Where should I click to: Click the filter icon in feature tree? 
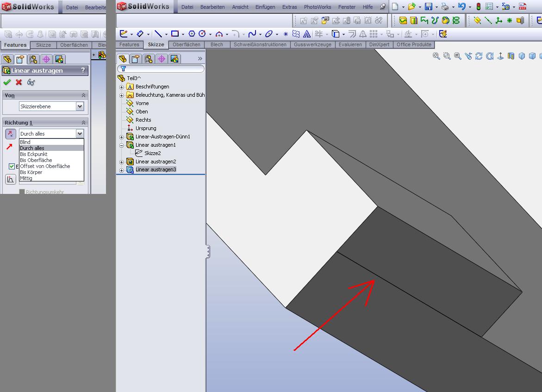tap(123, 68)
